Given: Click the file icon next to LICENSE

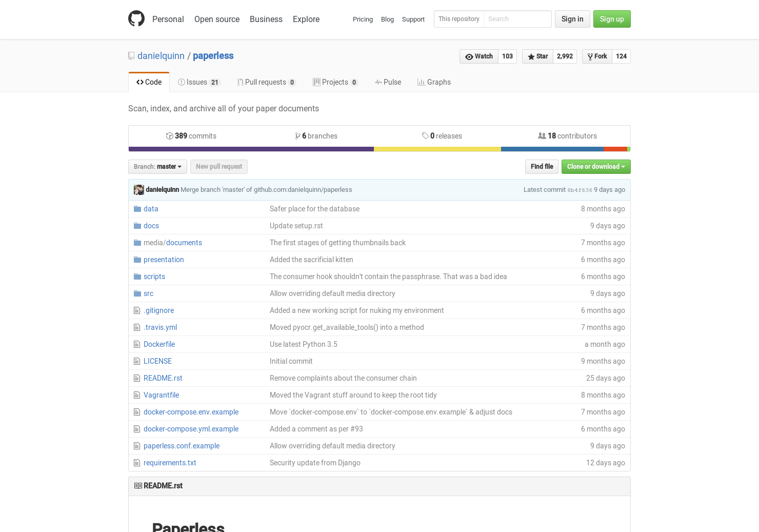Looking at the screenshot, I should (x=137, y=361).
